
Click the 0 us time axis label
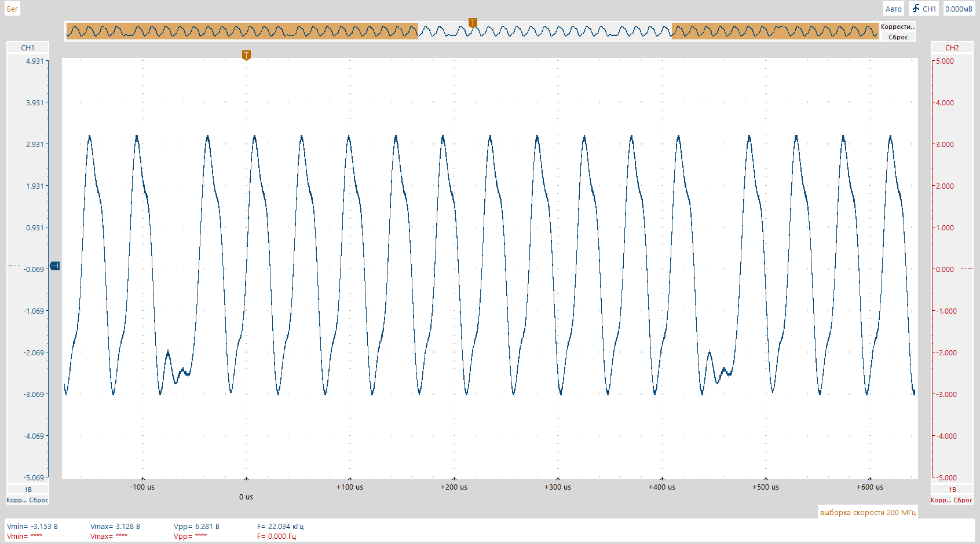tap(246, 497)
